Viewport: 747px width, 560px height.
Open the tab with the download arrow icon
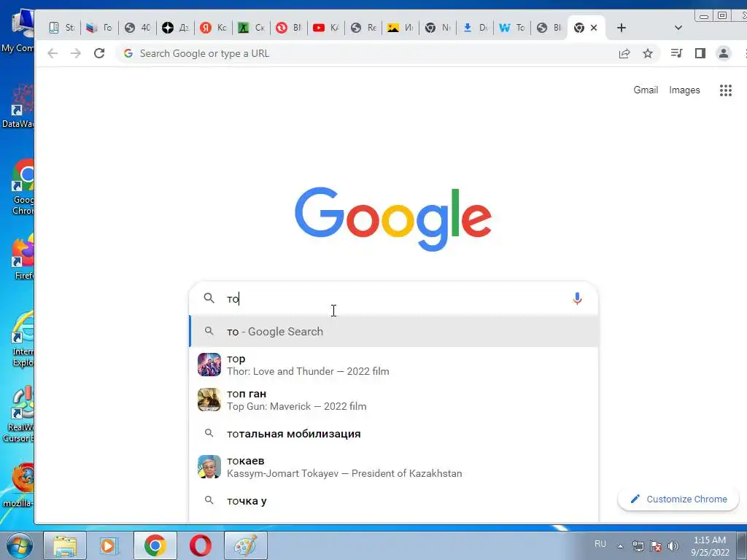(476, 28)
